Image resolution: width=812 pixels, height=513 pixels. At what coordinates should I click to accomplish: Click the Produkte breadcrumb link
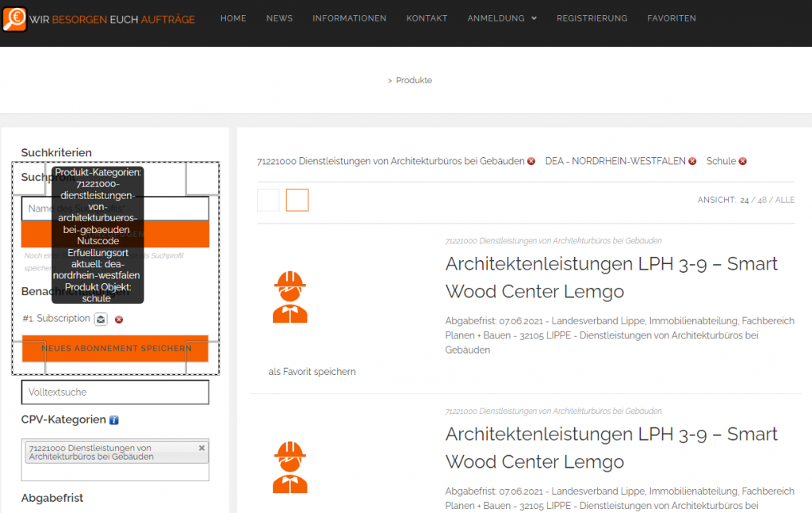(x=414, y=80)
